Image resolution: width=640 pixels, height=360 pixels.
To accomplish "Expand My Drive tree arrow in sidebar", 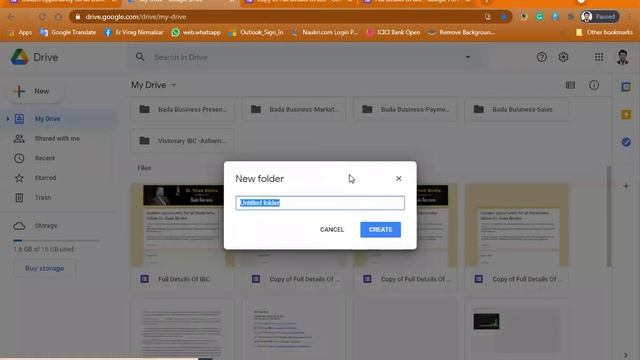I will click(8, 119).
